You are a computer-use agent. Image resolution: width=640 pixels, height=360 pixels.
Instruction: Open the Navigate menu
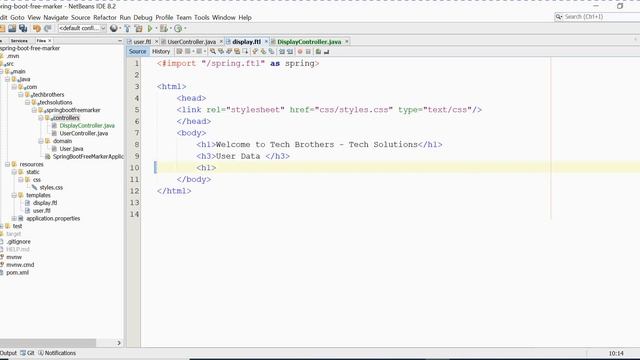pos(56,18)
